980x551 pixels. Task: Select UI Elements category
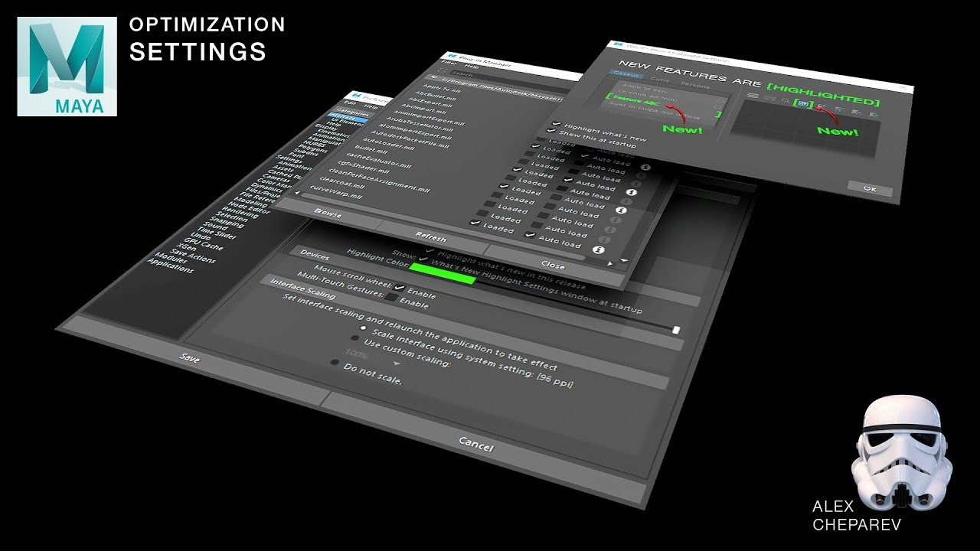pyautogui.click(x=346, y=122)
